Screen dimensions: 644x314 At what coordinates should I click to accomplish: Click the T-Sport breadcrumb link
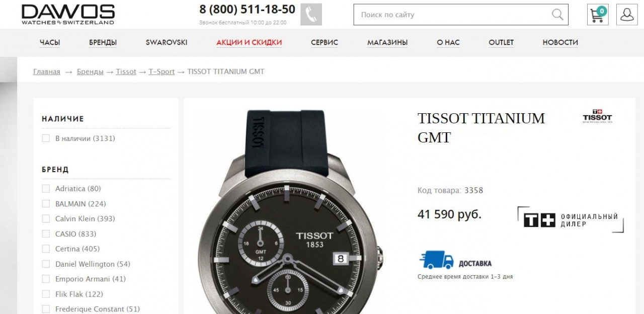pos(162,72)
